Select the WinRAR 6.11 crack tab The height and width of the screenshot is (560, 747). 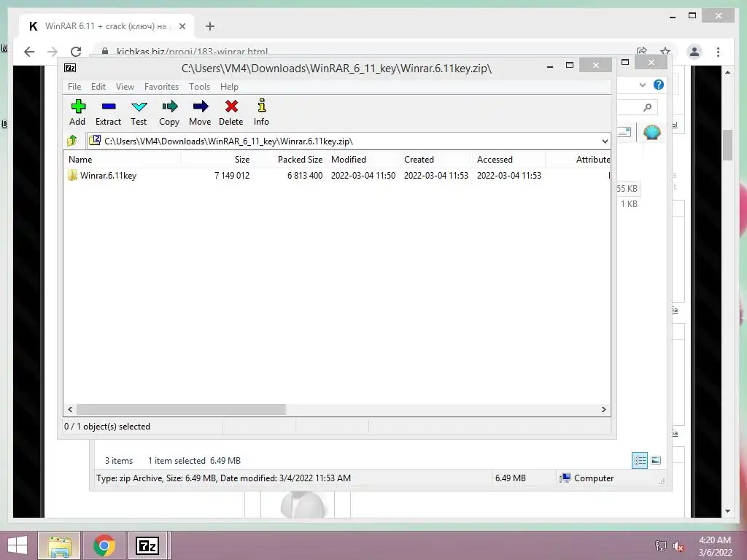(x=107, y=26)
